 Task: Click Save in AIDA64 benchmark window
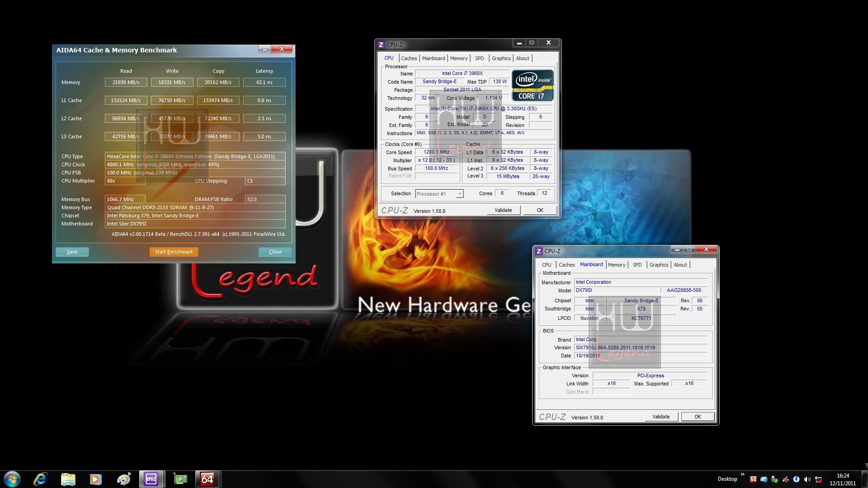point(72,252)
